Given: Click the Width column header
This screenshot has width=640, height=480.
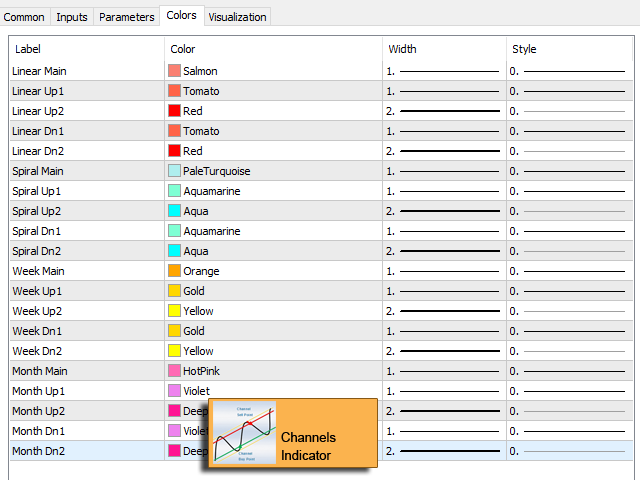Looking at the screenshot, I should [x=402, y=49].
